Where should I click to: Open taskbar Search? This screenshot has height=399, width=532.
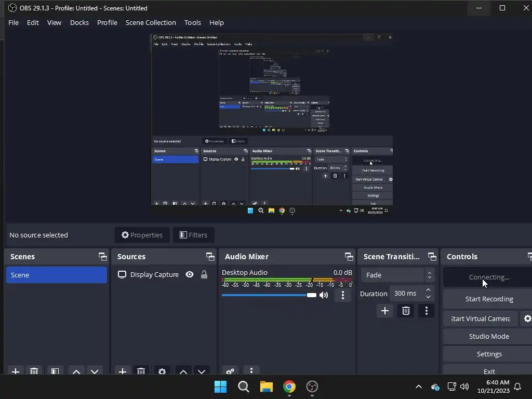coord(244,387)
